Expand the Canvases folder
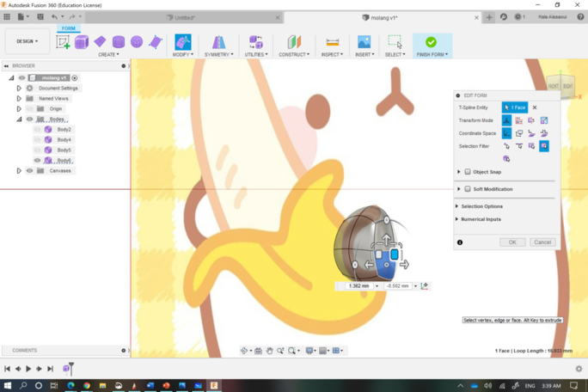This screenshot has width=588, height=392. point(19,171)
